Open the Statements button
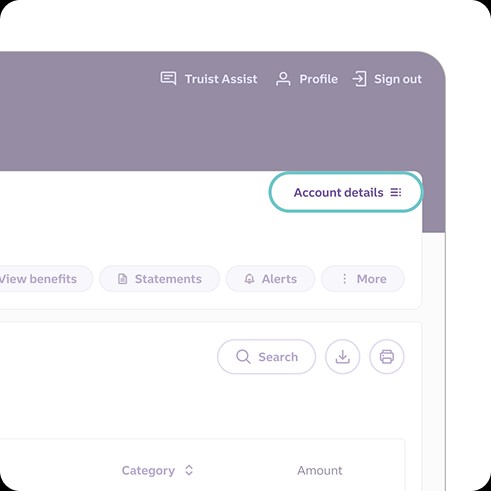The image size is (491, 491). 159,279
